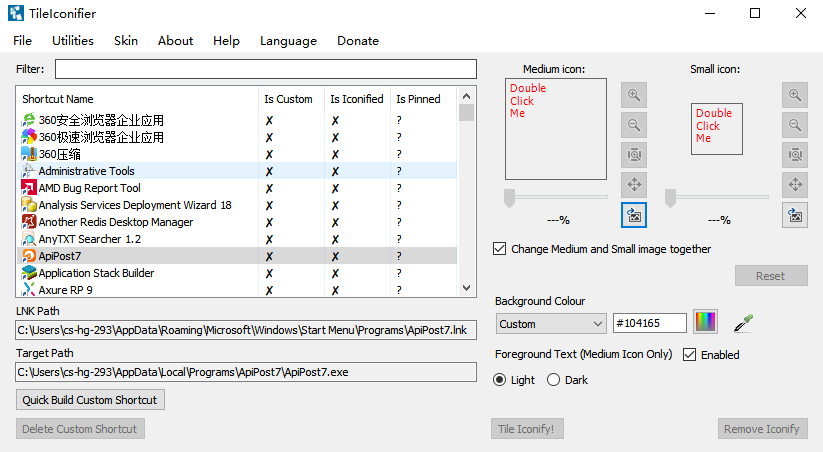Image resolution: width=823 pixels, height=452 pixels.
Task: Click the Administrative Tools icon
Action: (29, 171)
